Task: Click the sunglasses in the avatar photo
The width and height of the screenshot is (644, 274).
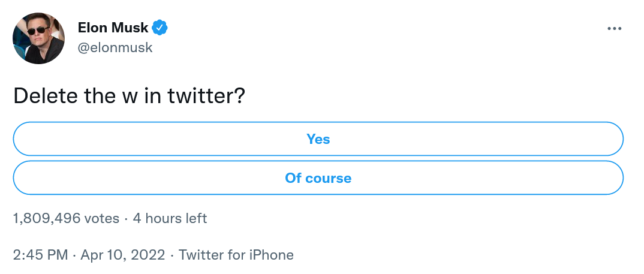Action: pyautogui.click(x=38, y=30)
